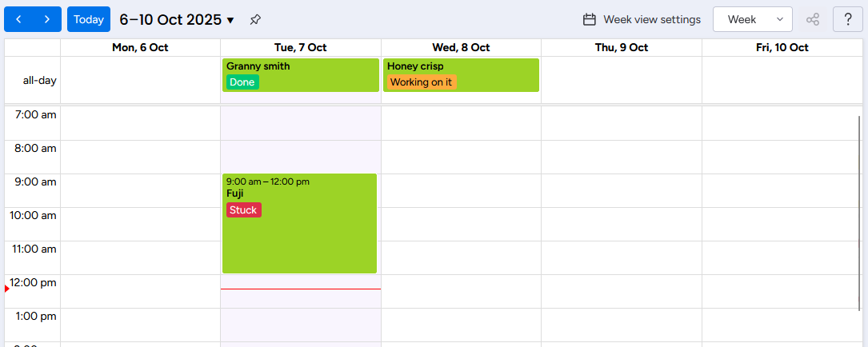Select the Mon, 6 Oct column header

coord(140,48)
